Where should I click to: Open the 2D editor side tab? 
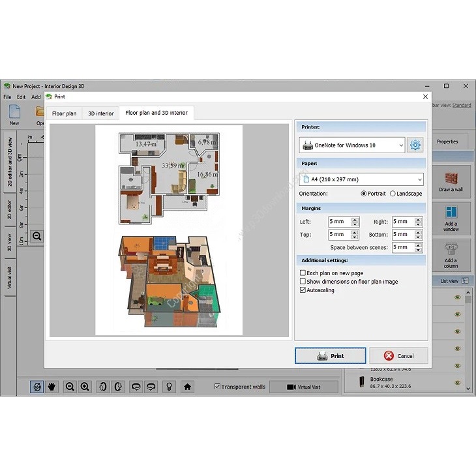pos(9,210)
